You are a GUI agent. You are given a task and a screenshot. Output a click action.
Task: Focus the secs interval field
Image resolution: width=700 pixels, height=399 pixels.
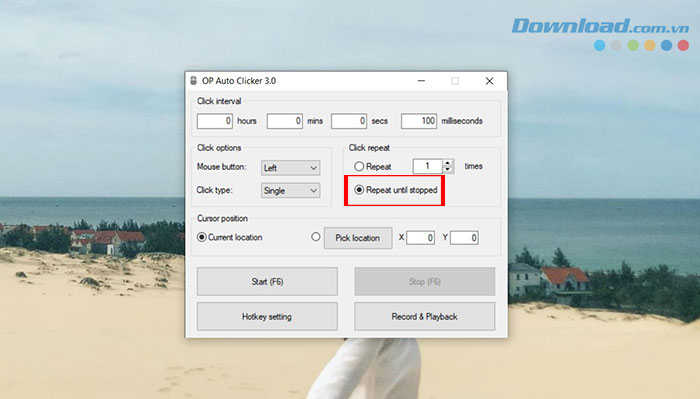349,121
